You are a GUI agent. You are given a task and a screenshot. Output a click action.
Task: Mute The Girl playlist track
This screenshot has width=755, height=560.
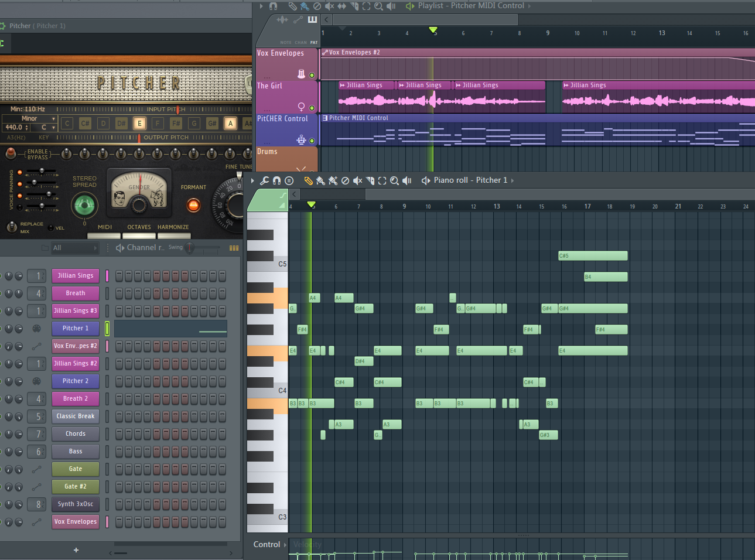click(312, 108)
